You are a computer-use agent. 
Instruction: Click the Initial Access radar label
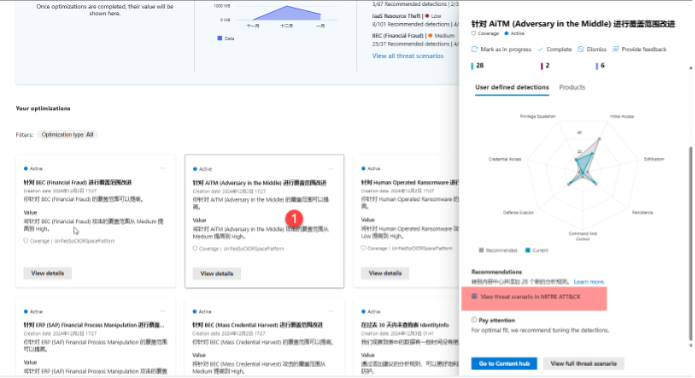pyautogui.click(x=622, y=116)
